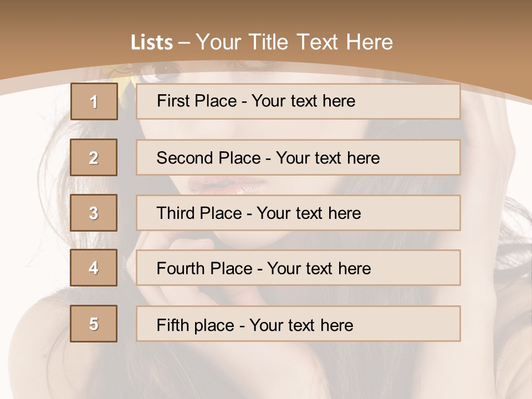Select the number 4 square
This screenshot has height=399, width=532.
(94, 268)
